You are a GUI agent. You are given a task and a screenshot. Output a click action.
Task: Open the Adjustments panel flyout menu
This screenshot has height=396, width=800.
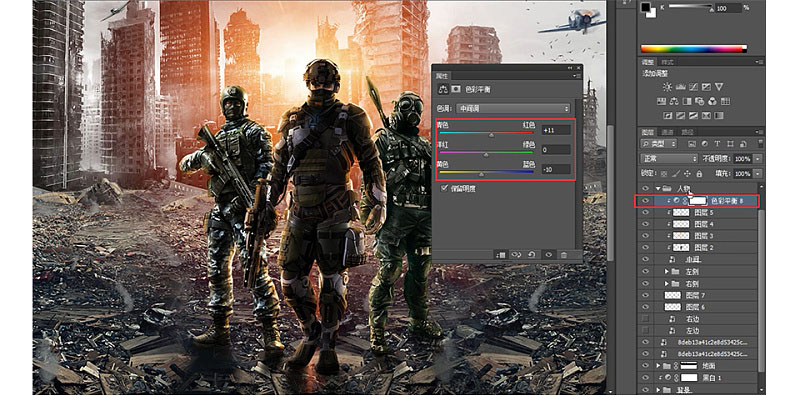(x=759, y=62)
